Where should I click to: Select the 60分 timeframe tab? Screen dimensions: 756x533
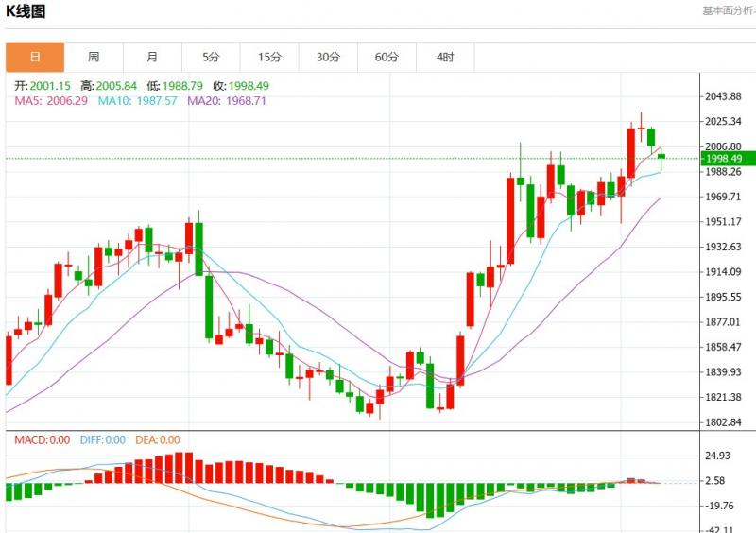pos(387,58)
